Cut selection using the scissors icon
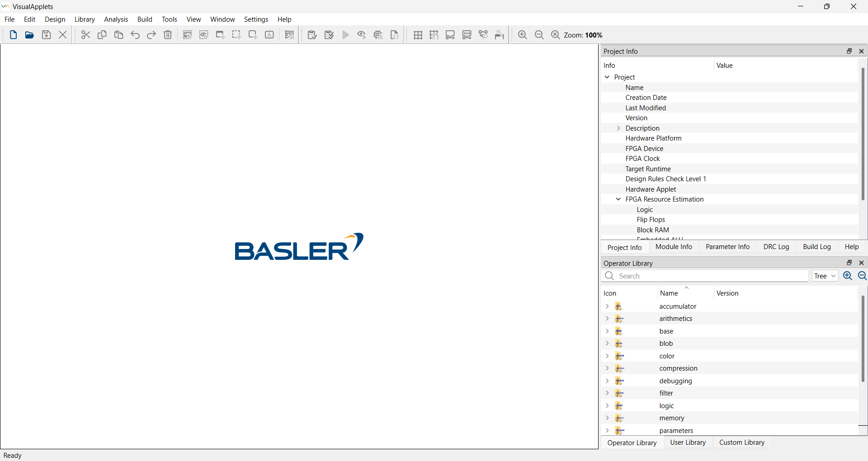The height and width of the screenshot is (461, 868). coord(85,35)
